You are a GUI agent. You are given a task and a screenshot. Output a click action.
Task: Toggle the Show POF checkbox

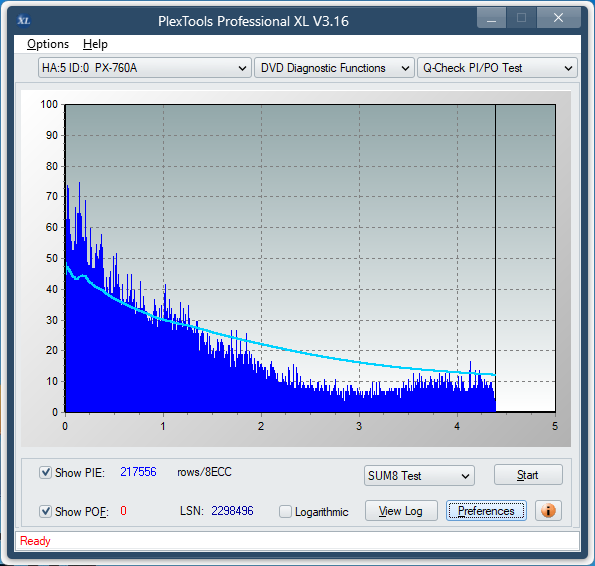click(x=46, y=511)
